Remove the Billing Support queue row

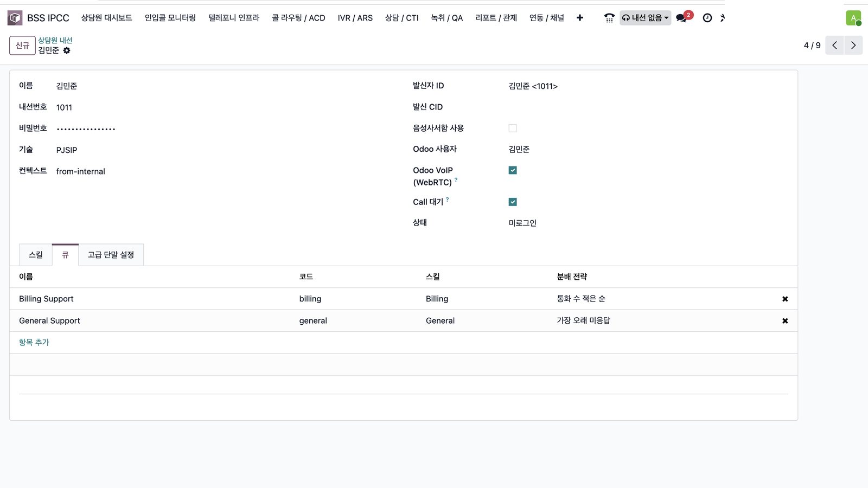pyautogui.click(x=785, y=299)
